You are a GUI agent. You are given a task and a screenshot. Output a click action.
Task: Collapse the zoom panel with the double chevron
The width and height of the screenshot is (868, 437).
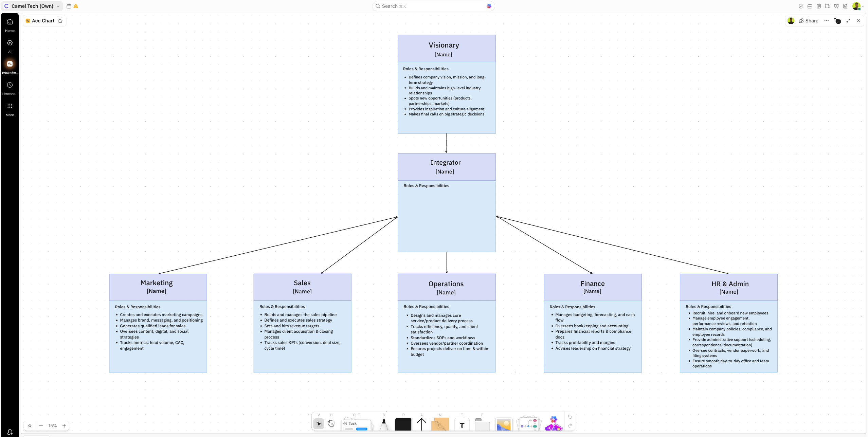coord(30,426)
